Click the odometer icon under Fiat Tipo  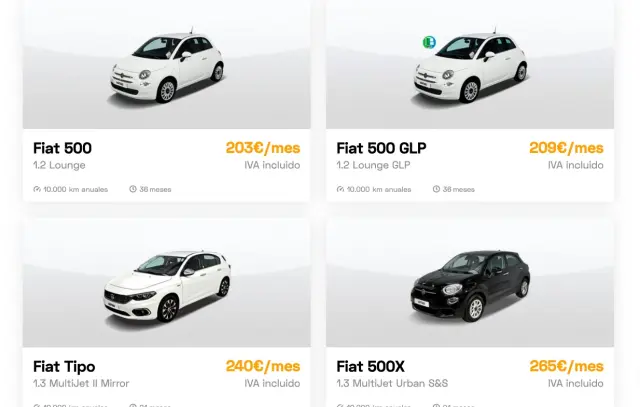coord(37,406)
